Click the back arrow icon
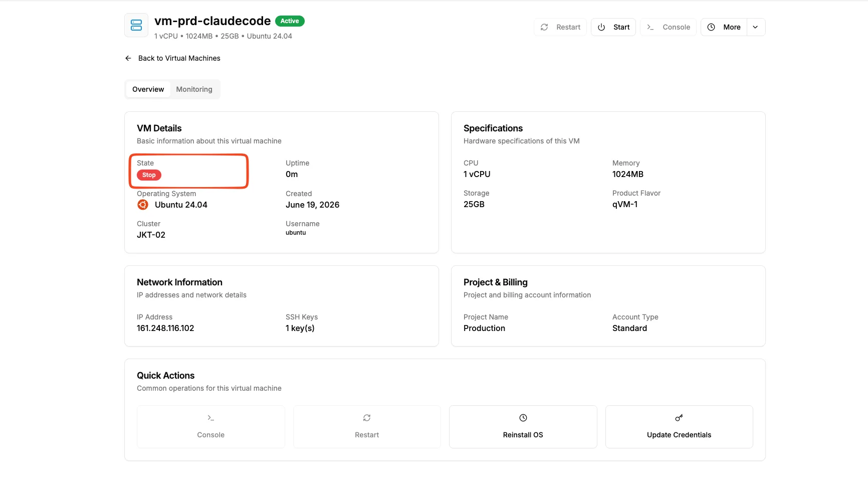Viewport: 868px width, 489px height. [x=128, y=58]
